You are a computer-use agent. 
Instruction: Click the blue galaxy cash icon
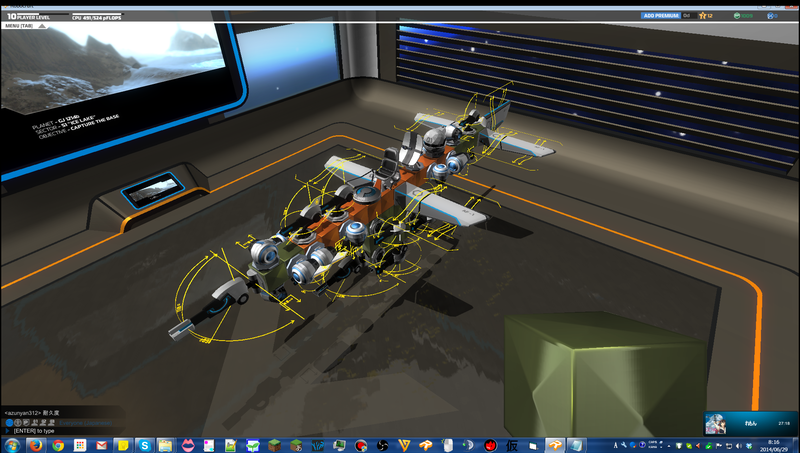[x=770, y=16]
